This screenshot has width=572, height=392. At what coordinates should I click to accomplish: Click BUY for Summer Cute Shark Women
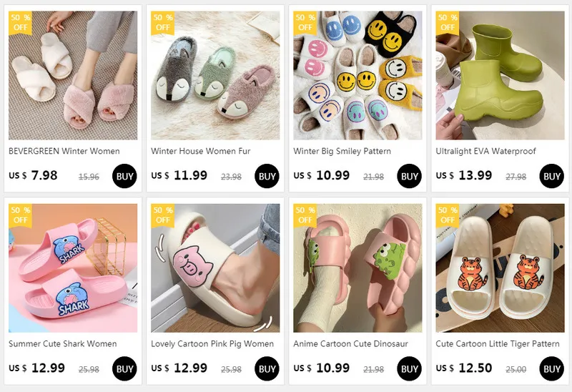click(124, 368)
